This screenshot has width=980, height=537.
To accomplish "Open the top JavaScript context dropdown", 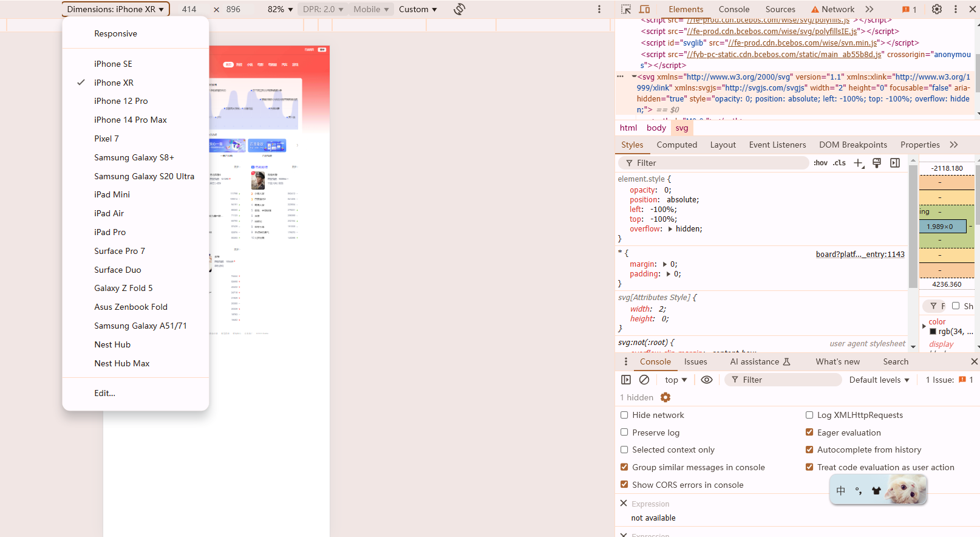I will tap(676, 380).
